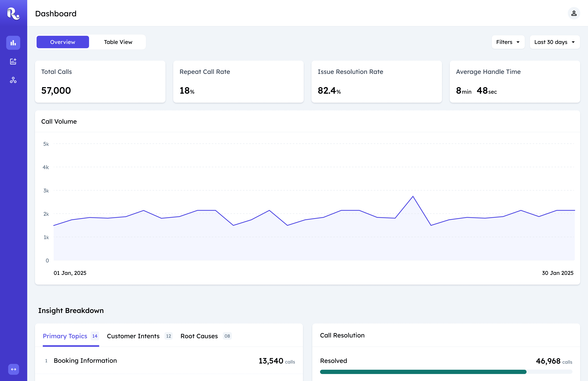
Task: Click the R logo in sidebar
Action: tap(13, 14)
